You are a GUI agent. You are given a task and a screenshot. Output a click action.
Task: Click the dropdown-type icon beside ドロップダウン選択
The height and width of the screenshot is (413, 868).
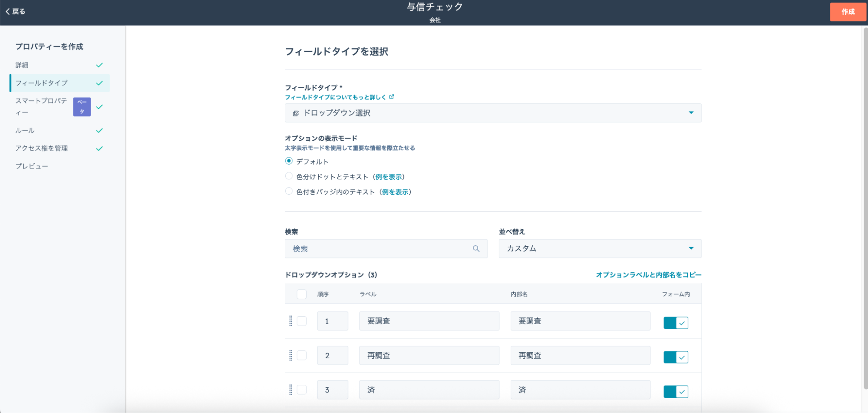click(x=296, y=113)
